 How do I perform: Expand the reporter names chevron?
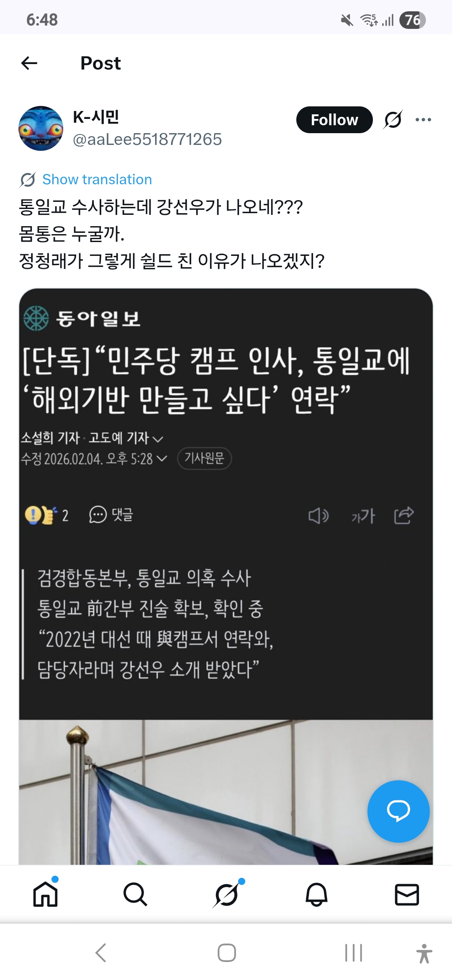point(158,439)
